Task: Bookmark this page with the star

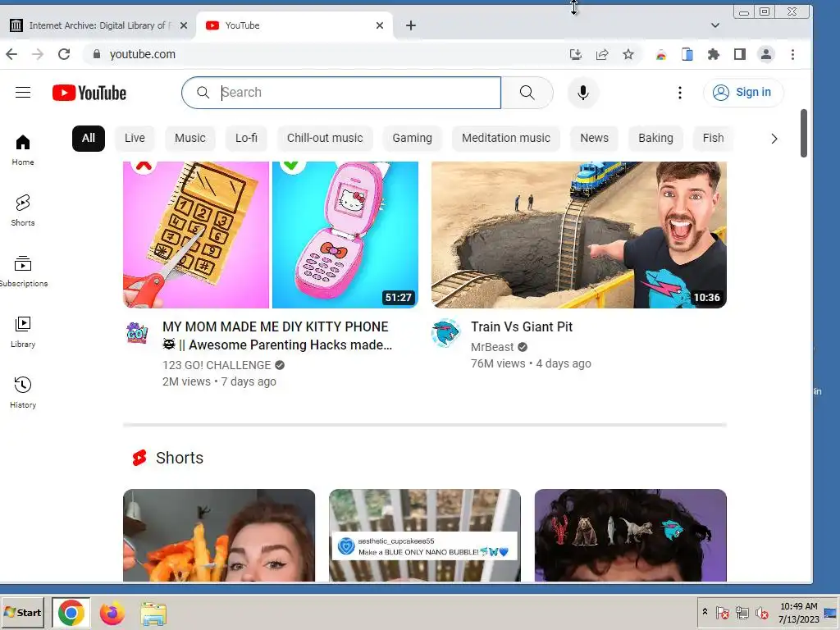Action: coord(628,54)
